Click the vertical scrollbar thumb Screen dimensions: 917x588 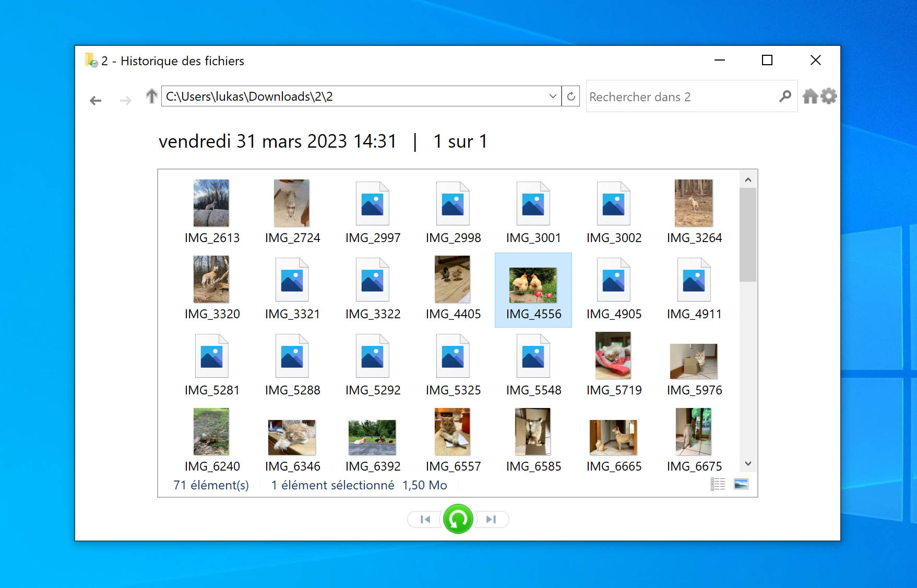(748, 235)
